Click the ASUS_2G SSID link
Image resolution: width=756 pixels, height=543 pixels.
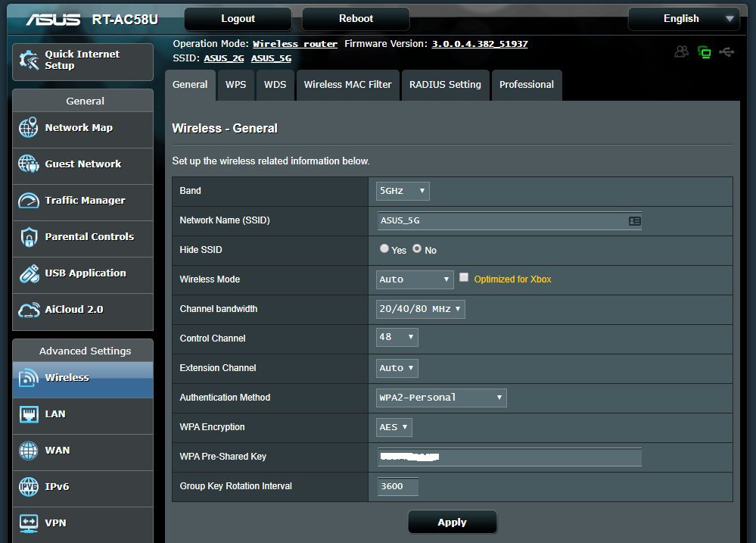(x=224, y=58)
